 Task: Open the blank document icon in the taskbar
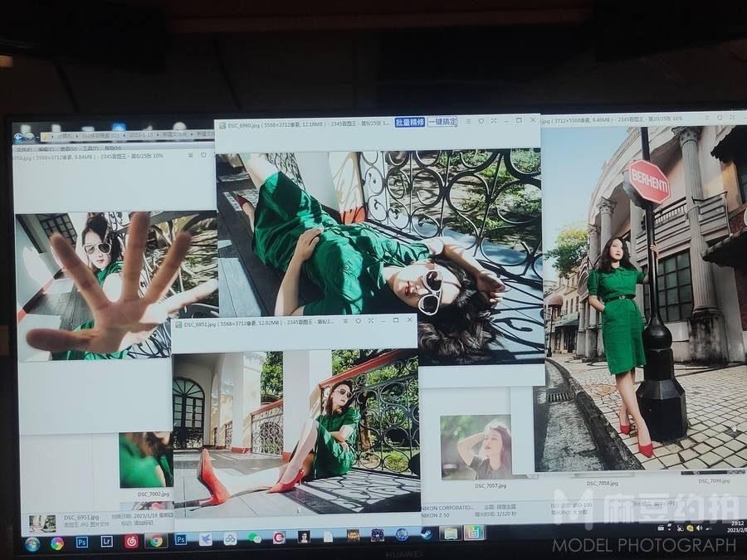[328, 537]
